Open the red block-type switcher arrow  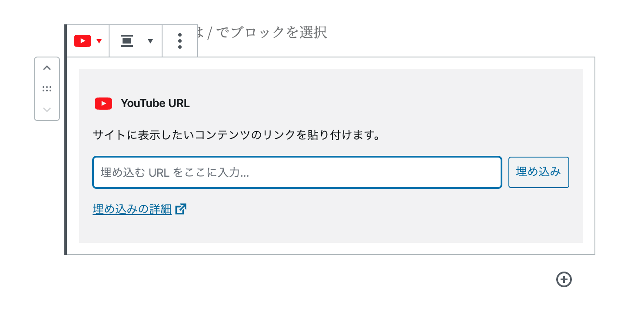[99, 41]
